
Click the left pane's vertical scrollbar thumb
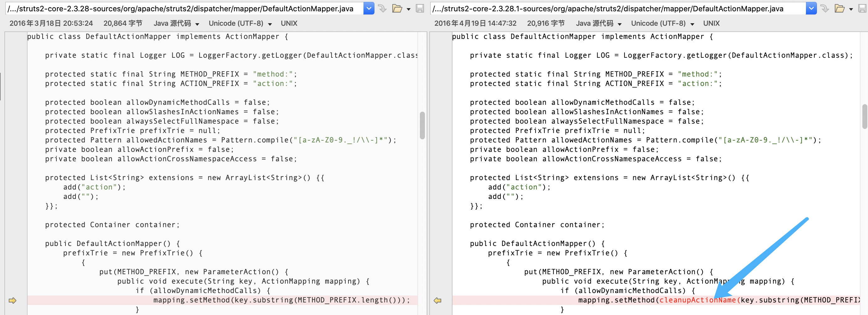[x=422, y=125]
